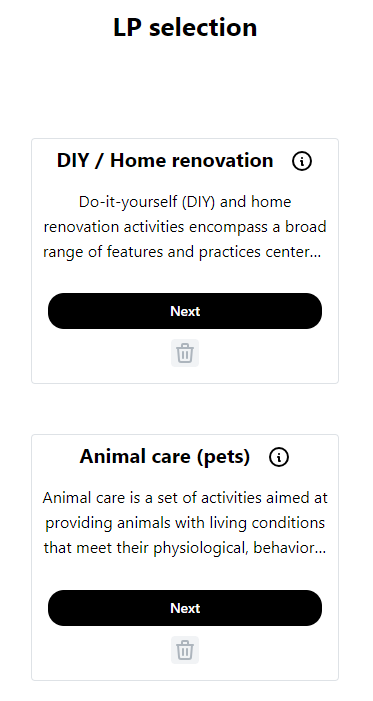Viewport: 373px width, 701px height.
Task: Delete the DIY / Home renovation card via trash
Action: tap(185, 353)
